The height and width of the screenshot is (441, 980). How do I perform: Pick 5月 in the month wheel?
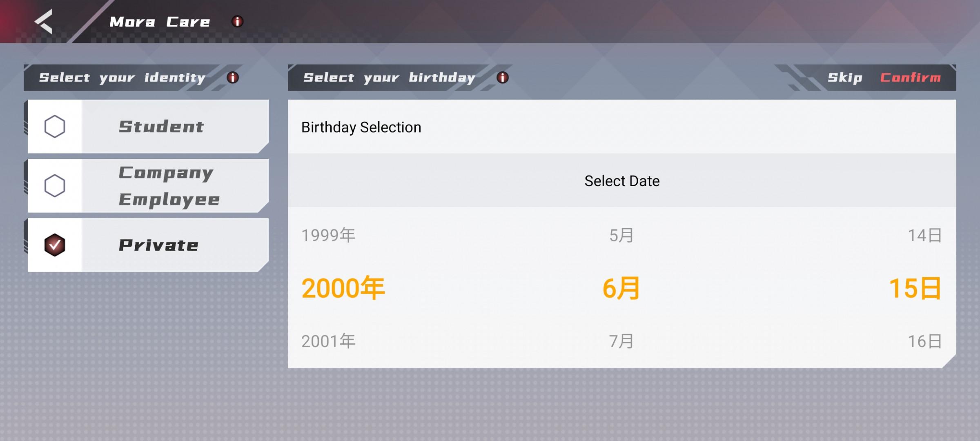621,235
